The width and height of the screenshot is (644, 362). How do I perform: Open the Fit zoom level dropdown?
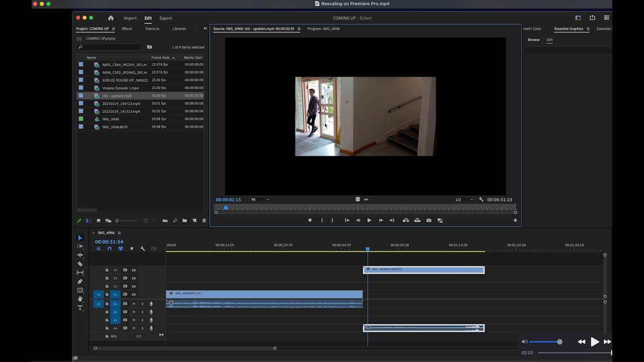(260, 200)
